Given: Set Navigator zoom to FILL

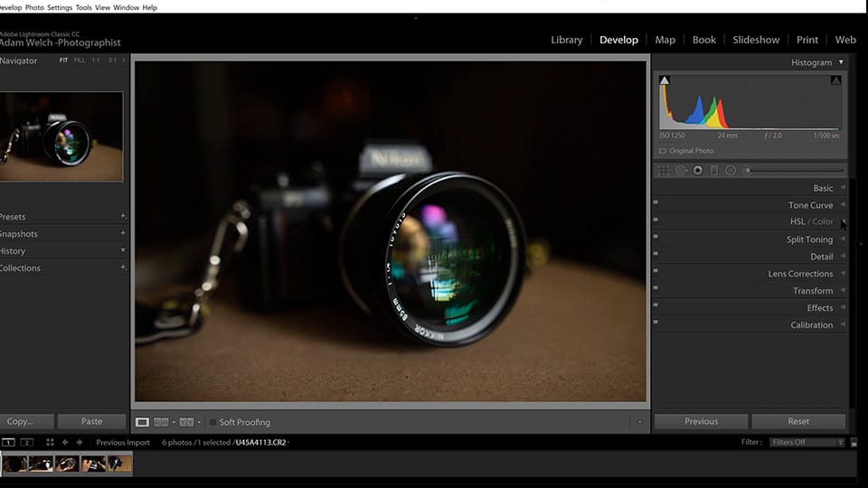Looking at the screenshot, I should pos(80,61).
